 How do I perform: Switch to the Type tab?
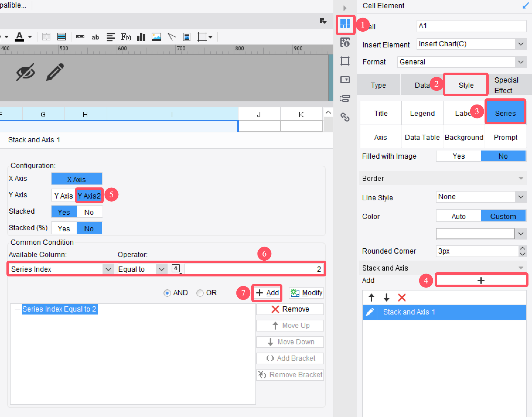pyautogui.click(x=378, y=85)
